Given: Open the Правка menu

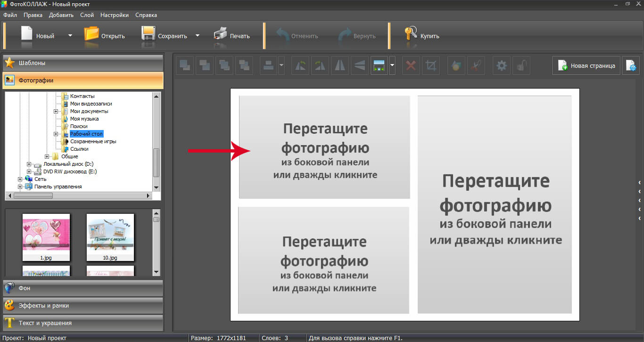Looking at the screenshot, I should (33, 15).
